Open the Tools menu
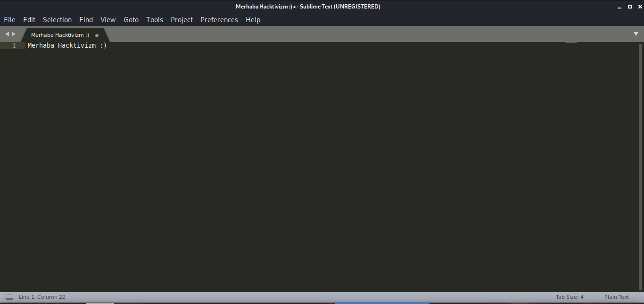644x304 pixels. tap(154, 20)
